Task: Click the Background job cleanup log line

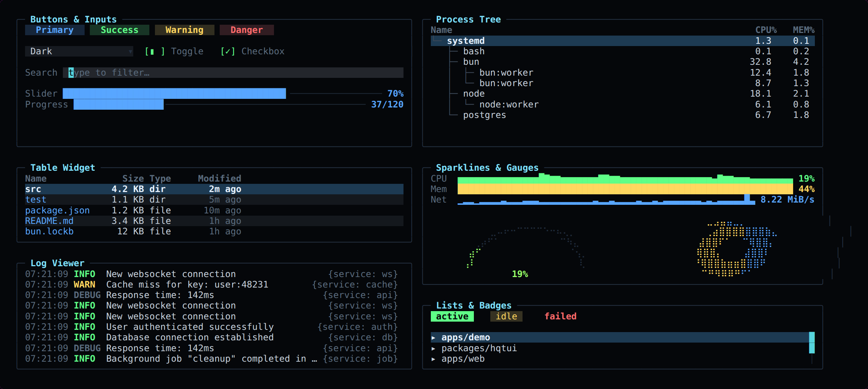Action: 211,359
